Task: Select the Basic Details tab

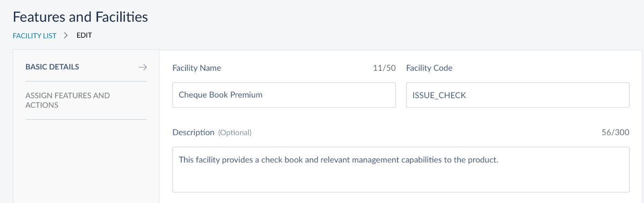Action: pyautogui.click(x=53, y=67)
